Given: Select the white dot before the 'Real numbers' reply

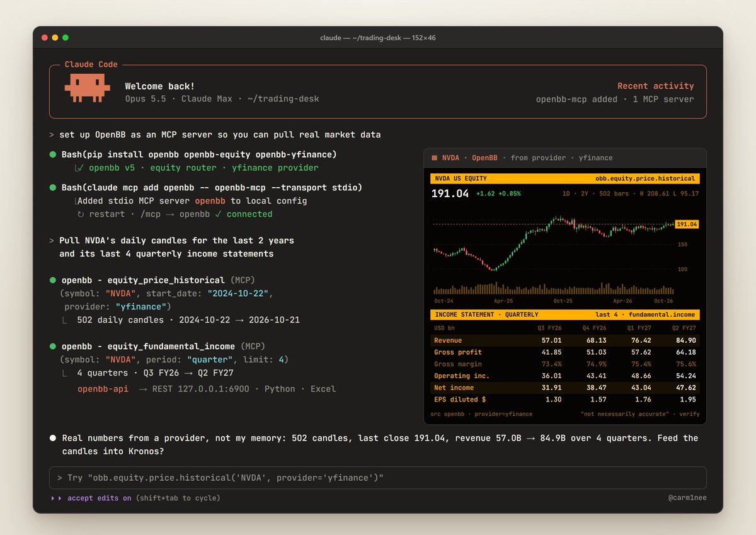Looking at the screenshot, I should click(x=53, y=438).
